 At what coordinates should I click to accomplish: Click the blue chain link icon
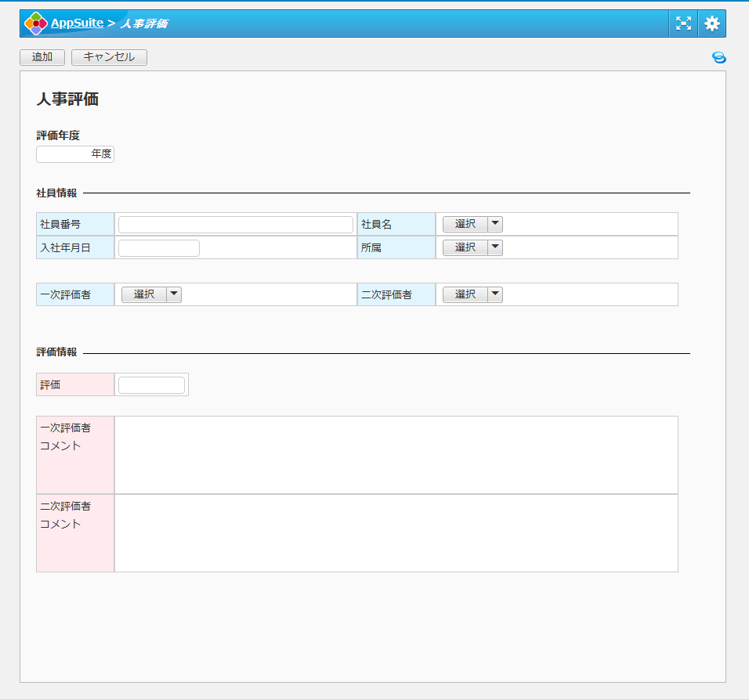point(718,58)
